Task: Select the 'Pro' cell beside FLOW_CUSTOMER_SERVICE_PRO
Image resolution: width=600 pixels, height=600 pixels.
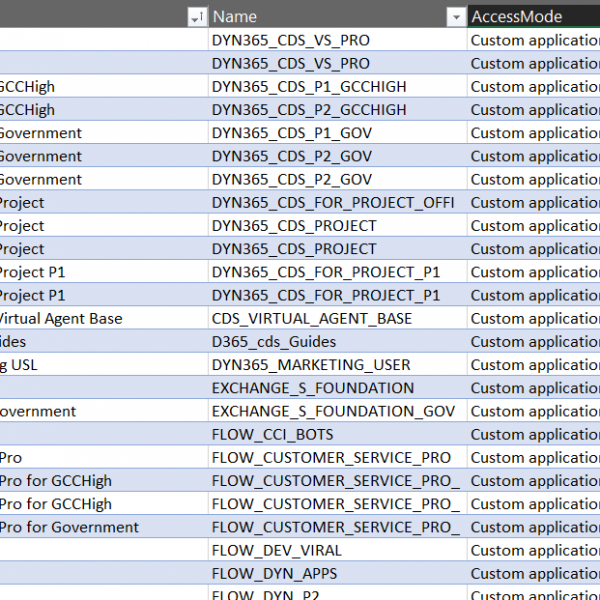Action: pos(104,458)
